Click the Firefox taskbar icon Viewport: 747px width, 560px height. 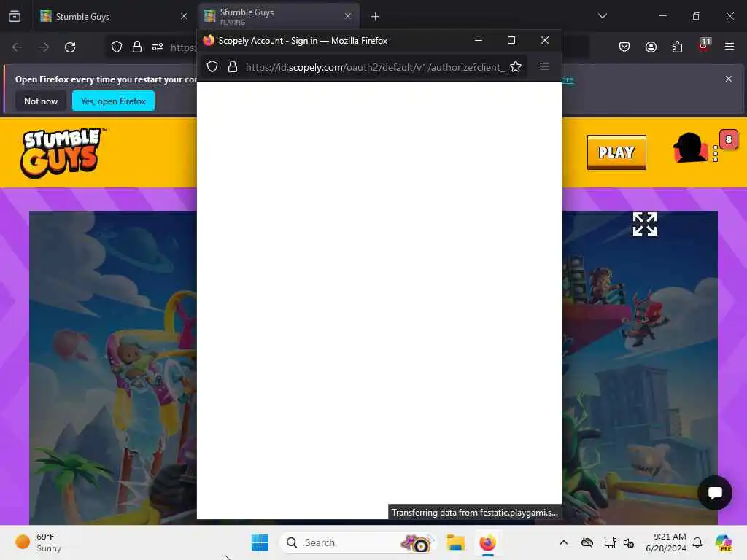(x=488, y=542)
